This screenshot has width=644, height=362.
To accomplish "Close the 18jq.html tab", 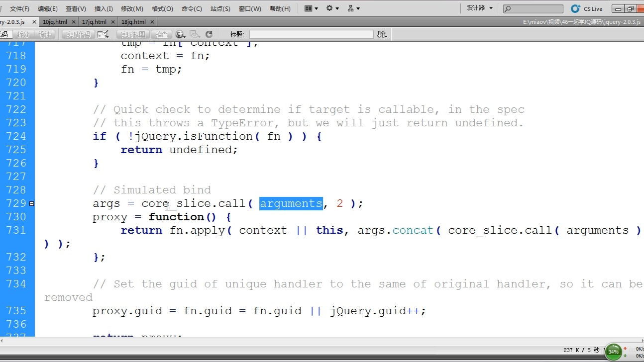I will pos(152,22).
